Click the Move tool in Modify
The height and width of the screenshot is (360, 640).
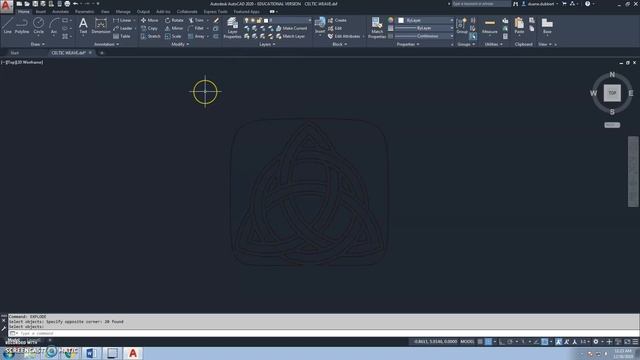[149, 20]
